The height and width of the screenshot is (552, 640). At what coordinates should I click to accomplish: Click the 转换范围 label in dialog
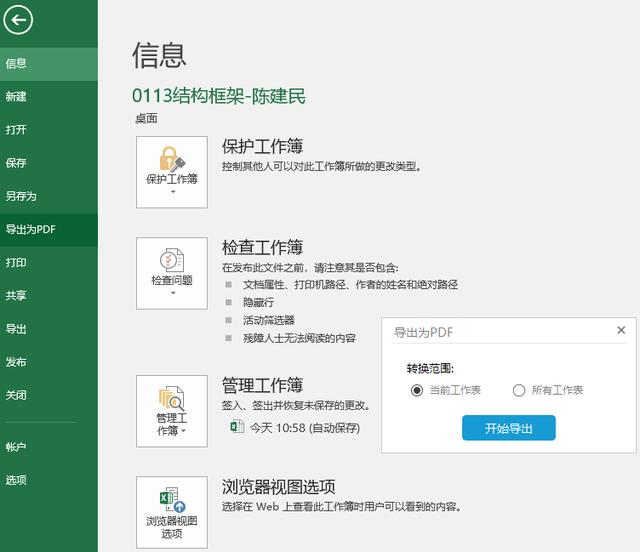[x=430, y=368]
